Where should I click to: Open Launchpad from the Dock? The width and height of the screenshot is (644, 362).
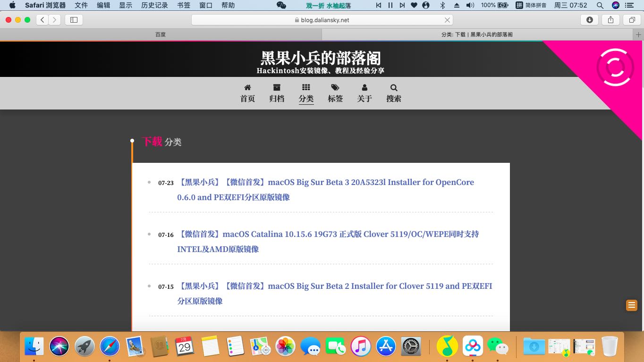pyautogui.click(x=85, y=346)
